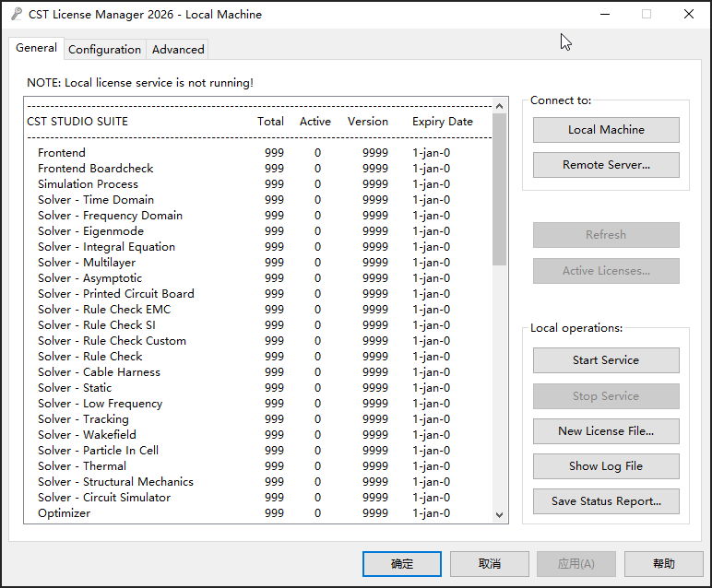Minimize the License Manager window
Screen dimensions: 712x588
[605, 14]
